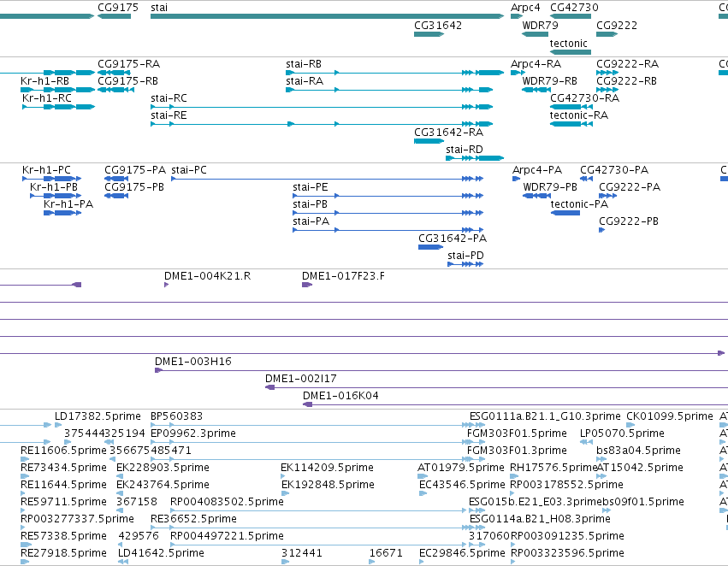This screenshot has height=566, width=728.
Task: Select transcript stai-RB
Action: (394, 73)
